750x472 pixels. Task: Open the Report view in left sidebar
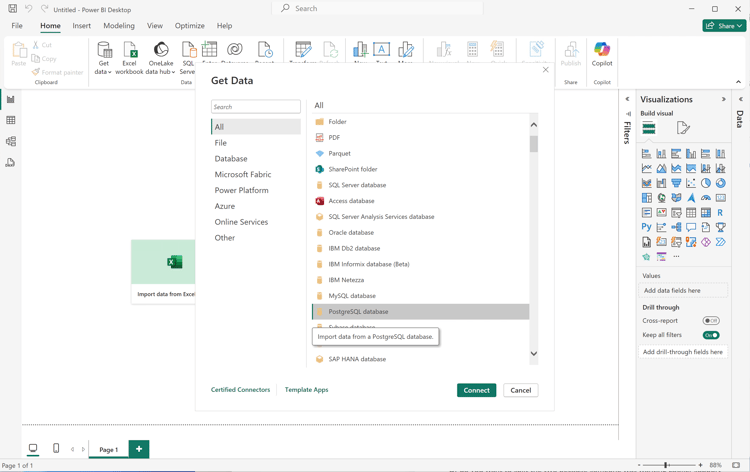(x=11, y=99)
